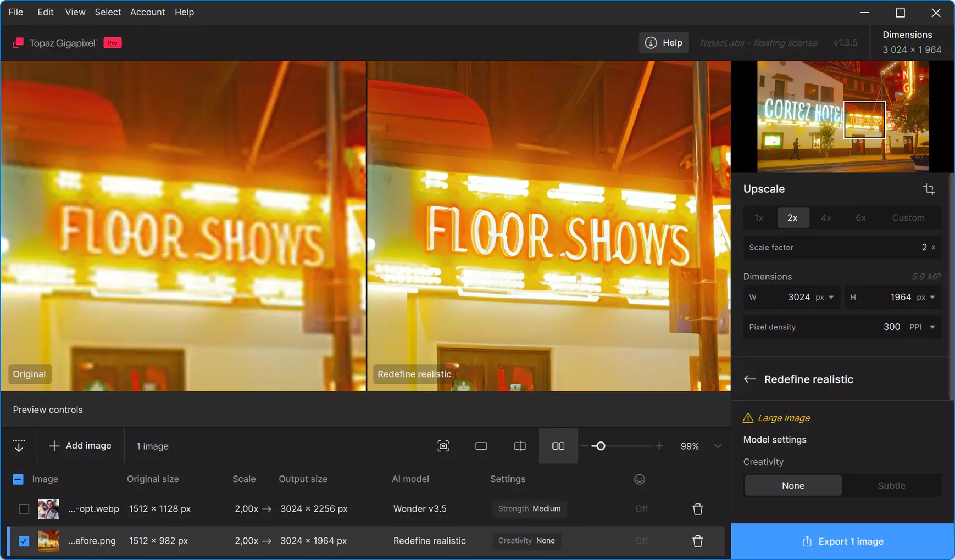955x560 pixels.
Task: Click the width 3024 input field
Action: coord(791,298)
